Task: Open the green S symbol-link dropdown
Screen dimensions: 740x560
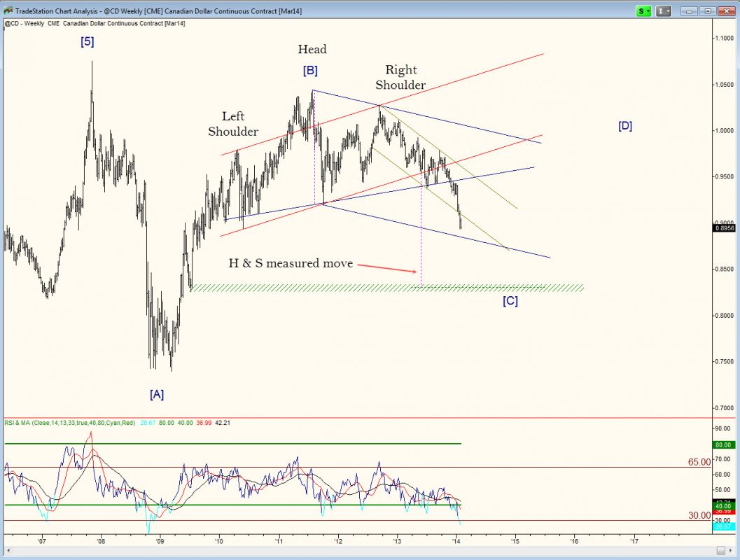Action: tap(643, 10)
